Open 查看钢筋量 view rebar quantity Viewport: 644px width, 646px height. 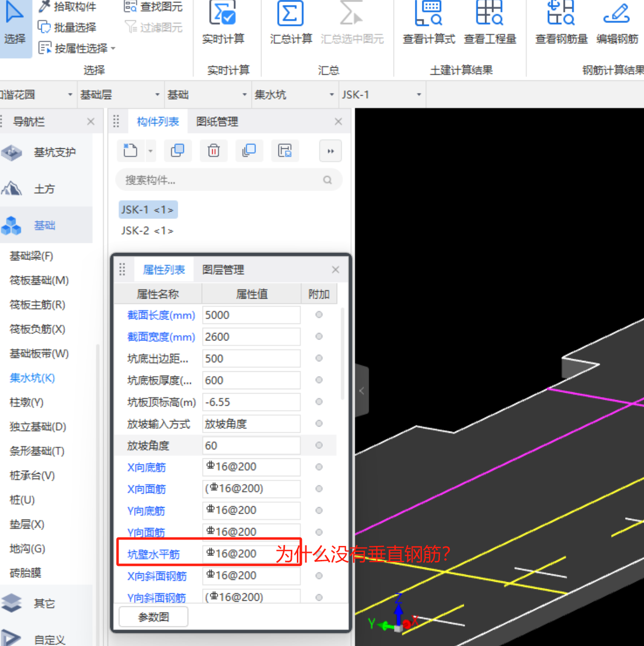(561, 23)
